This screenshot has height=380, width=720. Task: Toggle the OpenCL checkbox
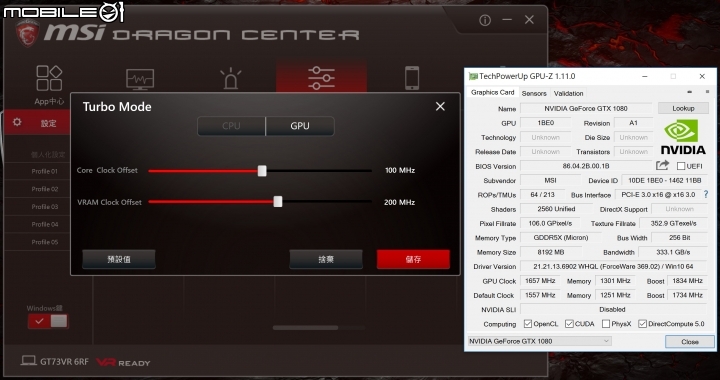(x=528, y=324)
